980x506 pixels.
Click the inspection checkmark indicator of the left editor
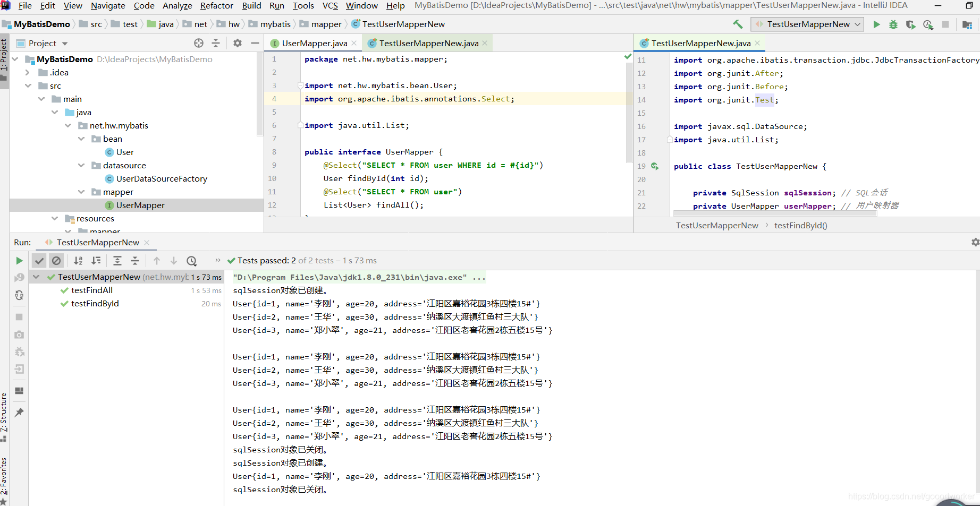(628, 56)
